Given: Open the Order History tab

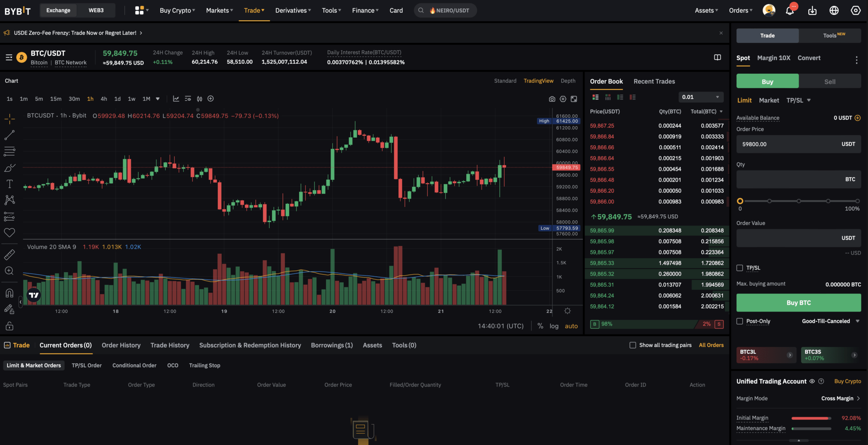Looking at the screenshot, I should click(121, 345).
